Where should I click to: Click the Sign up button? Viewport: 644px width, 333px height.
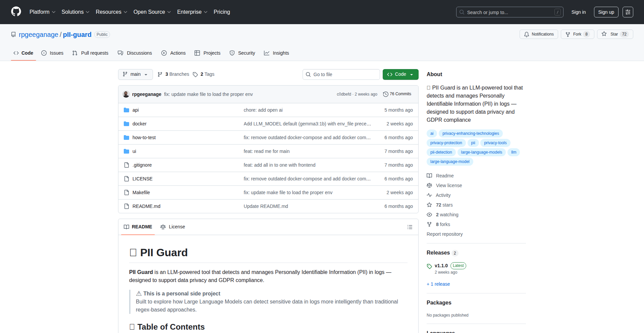coord(606,12)
